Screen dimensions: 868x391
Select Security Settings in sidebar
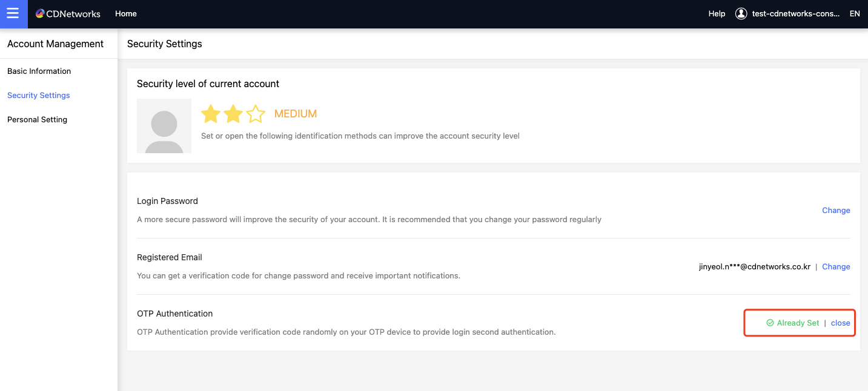click(39, 96)
